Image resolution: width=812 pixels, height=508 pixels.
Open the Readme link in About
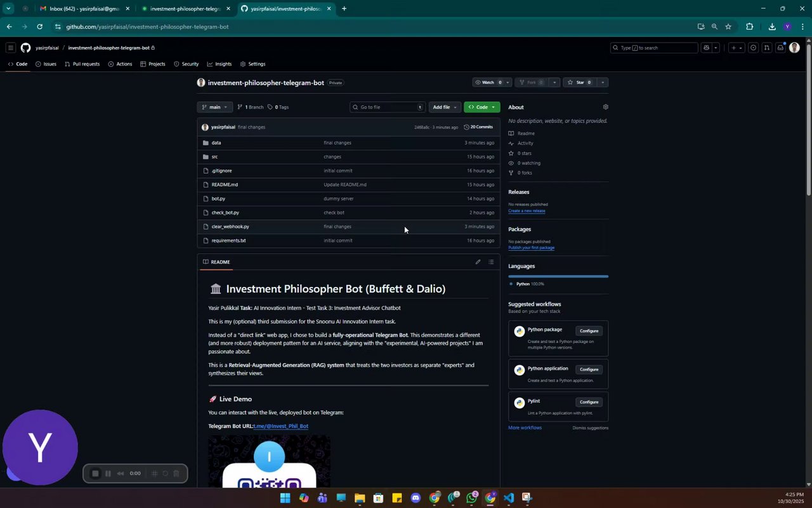point(526,133)
